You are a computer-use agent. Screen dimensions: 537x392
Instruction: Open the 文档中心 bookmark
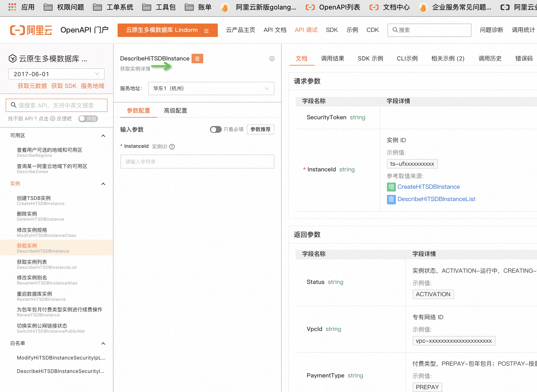click(x=389, y=7)
